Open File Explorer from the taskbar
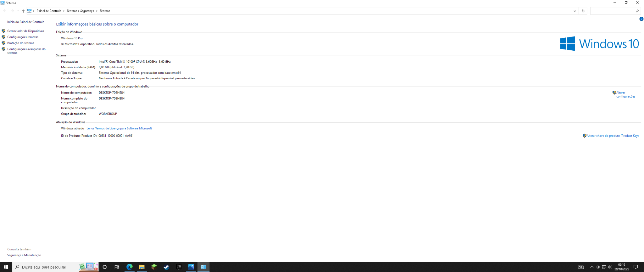644x272 pixels. pyautogui.click(x=142, y=267)
